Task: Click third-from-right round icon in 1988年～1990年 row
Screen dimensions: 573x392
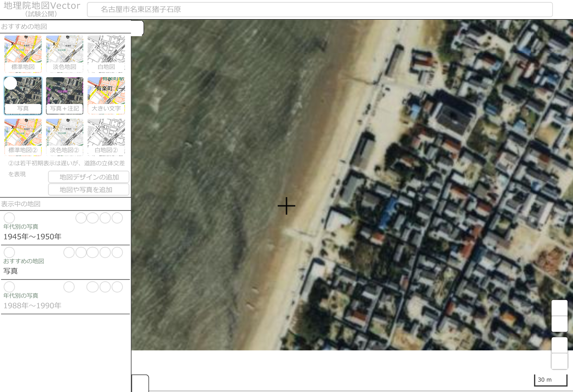Action: pos(93,287)
